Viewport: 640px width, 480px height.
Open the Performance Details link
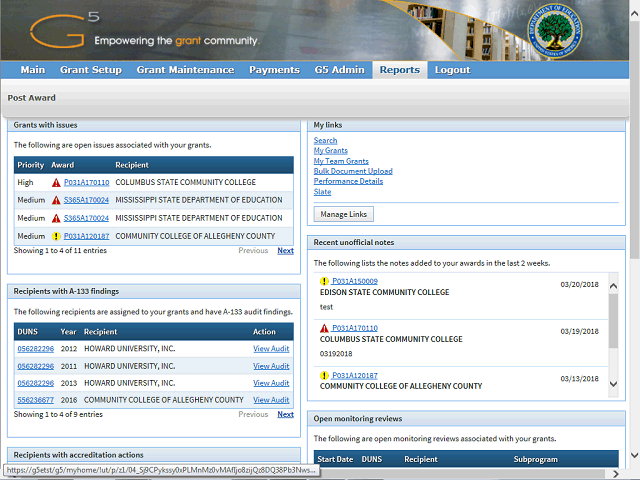348,181
